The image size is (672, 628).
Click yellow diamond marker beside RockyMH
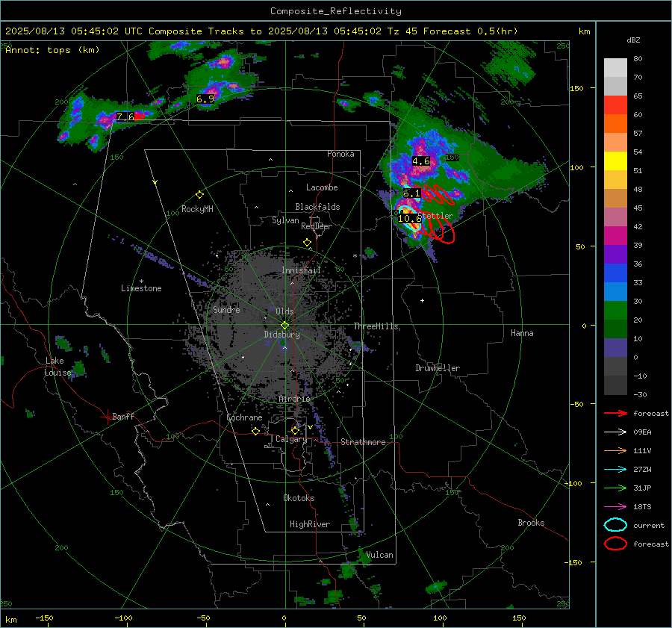(199, 195)
